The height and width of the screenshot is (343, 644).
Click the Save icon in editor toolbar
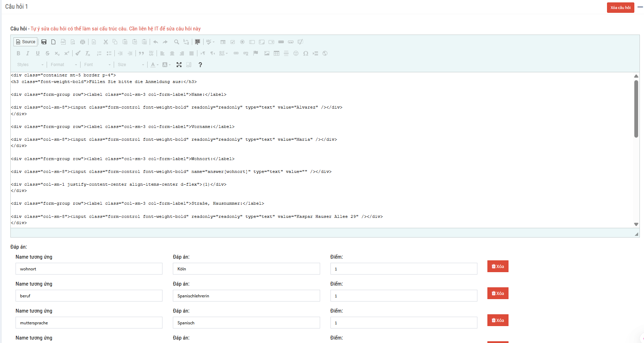(x=44, y=42)
